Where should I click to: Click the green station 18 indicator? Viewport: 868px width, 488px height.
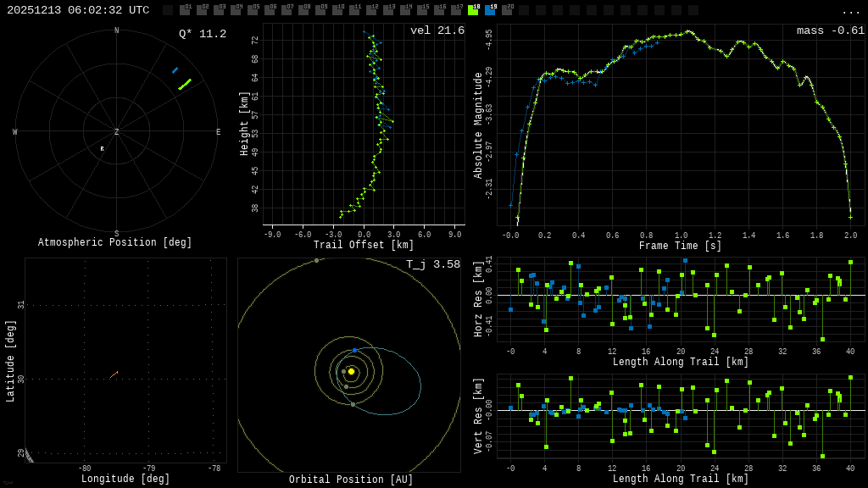pos(473,10)
